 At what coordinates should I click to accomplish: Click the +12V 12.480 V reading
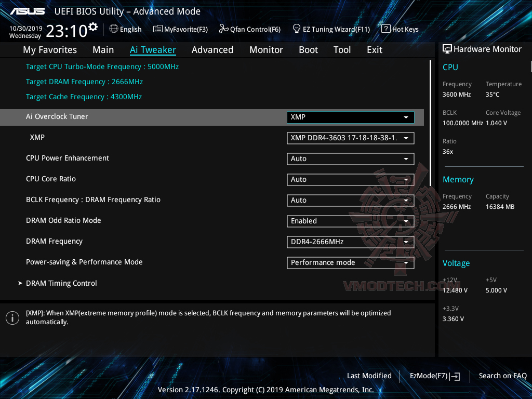point(455,290)
